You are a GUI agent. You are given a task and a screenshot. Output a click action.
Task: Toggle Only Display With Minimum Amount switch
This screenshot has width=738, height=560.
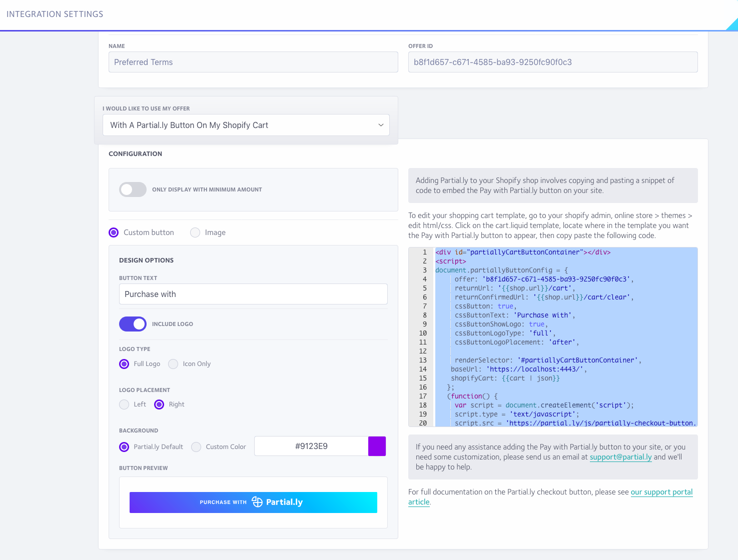pos(133,189)
